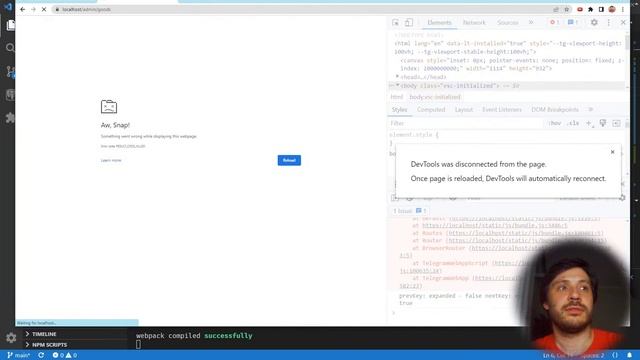Screen dimensions: 640x360
Task: Open the Chrome three-dot menu
Action: click(x=623, y=9)
